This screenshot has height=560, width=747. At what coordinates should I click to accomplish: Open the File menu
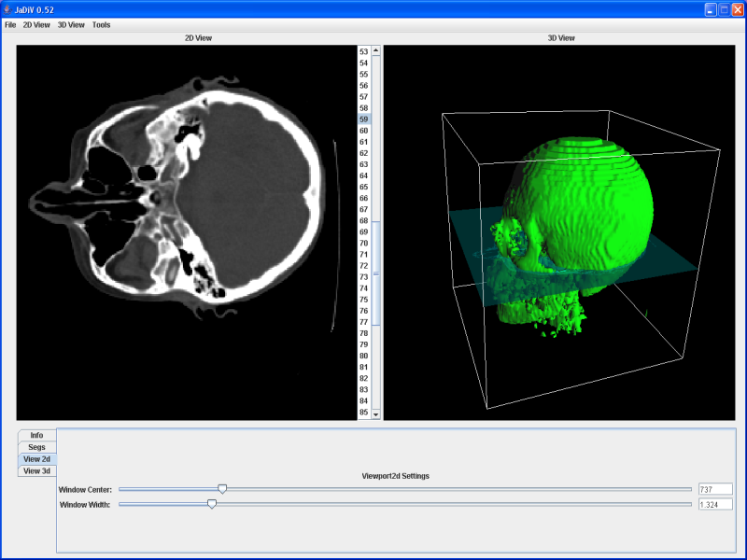(10, 25)
